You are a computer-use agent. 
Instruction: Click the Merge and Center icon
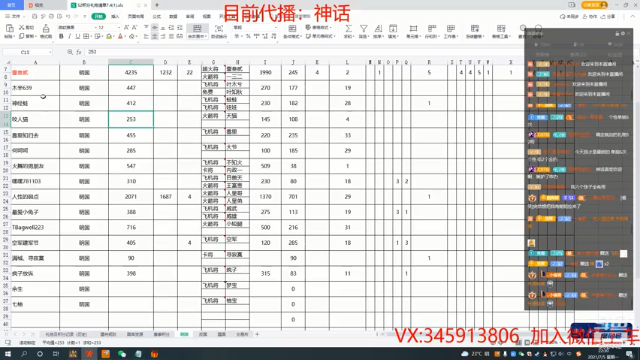(x=197, y=28)
